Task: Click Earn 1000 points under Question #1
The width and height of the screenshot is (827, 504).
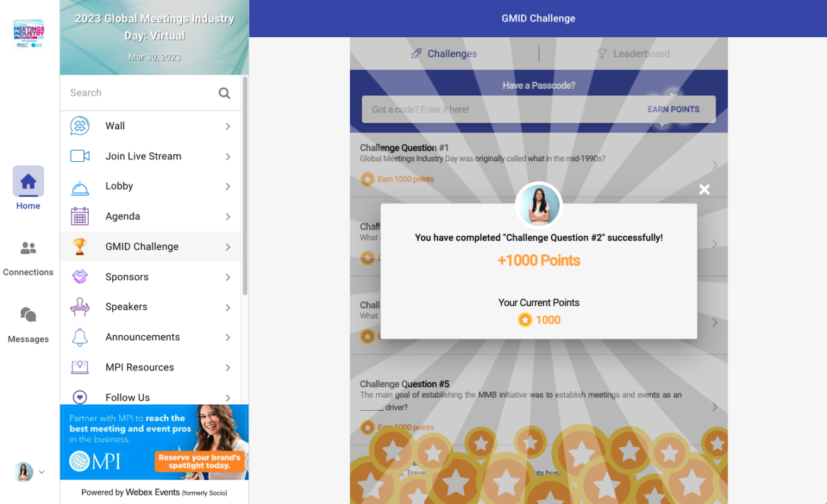Action: tap(405, 180)
